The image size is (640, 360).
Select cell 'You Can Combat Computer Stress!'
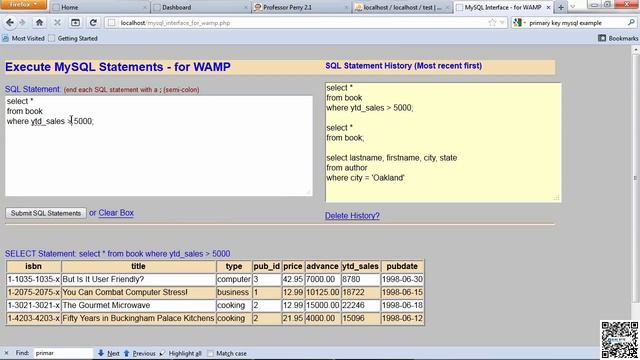click(138, 292)
